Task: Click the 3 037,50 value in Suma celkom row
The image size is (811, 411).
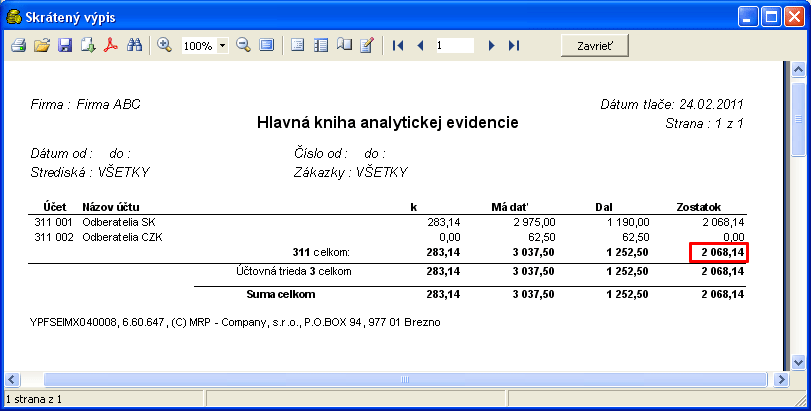Action: [x=533, y=294]
